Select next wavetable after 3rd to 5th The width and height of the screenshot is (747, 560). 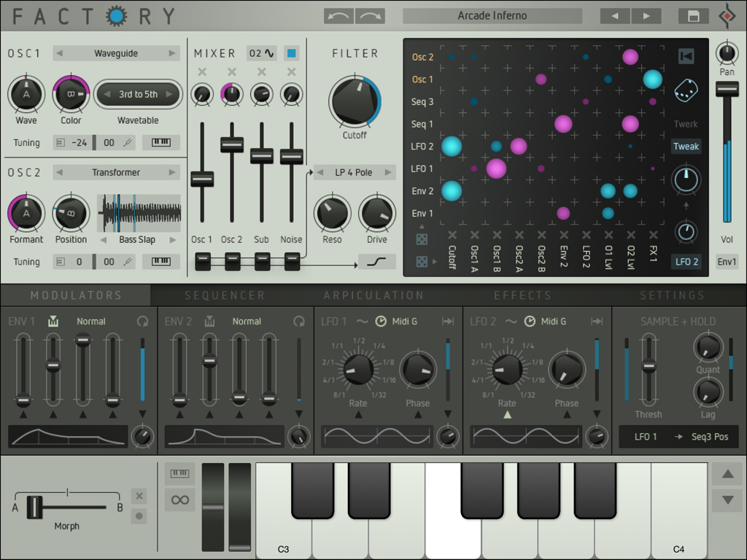click(x=169, y=94)
